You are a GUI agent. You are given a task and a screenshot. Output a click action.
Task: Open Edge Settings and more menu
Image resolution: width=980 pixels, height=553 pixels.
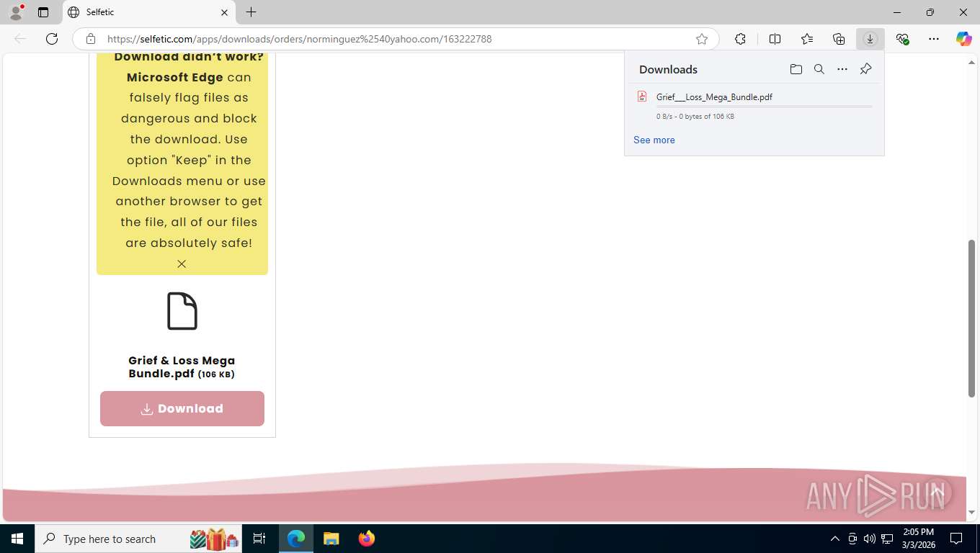coord(934,39)
